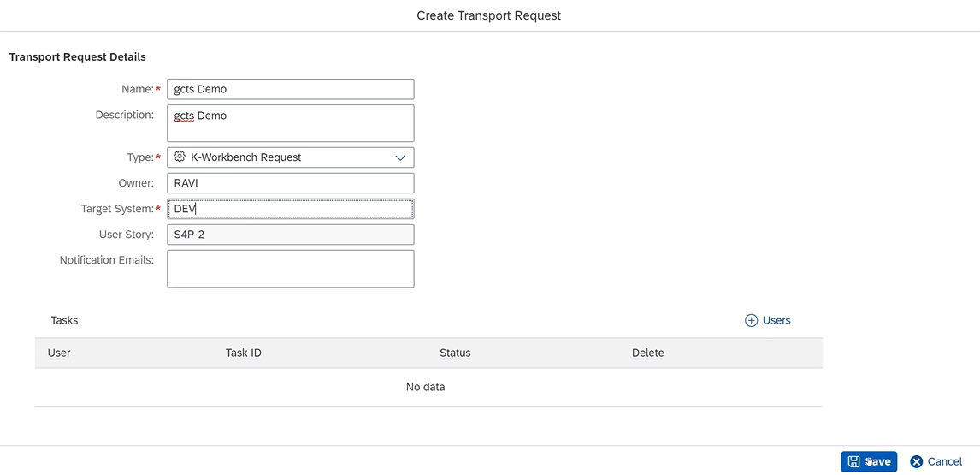Sort by the Task ID column header
Screen dimensions: 980x475
click(x=243, y=353)
